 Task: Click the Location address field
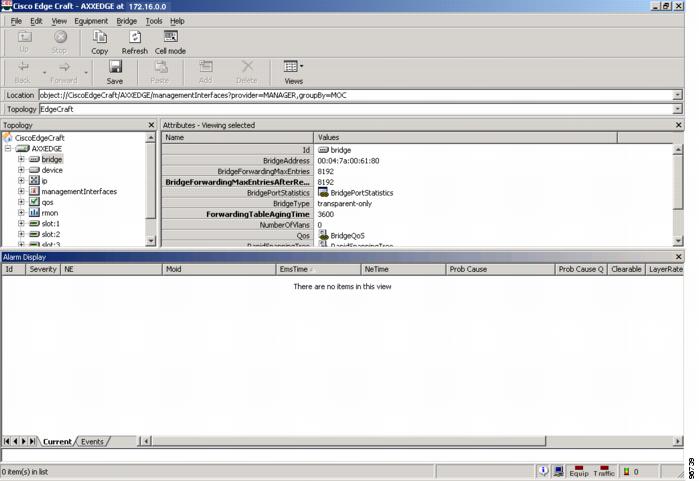coord(356,95)
